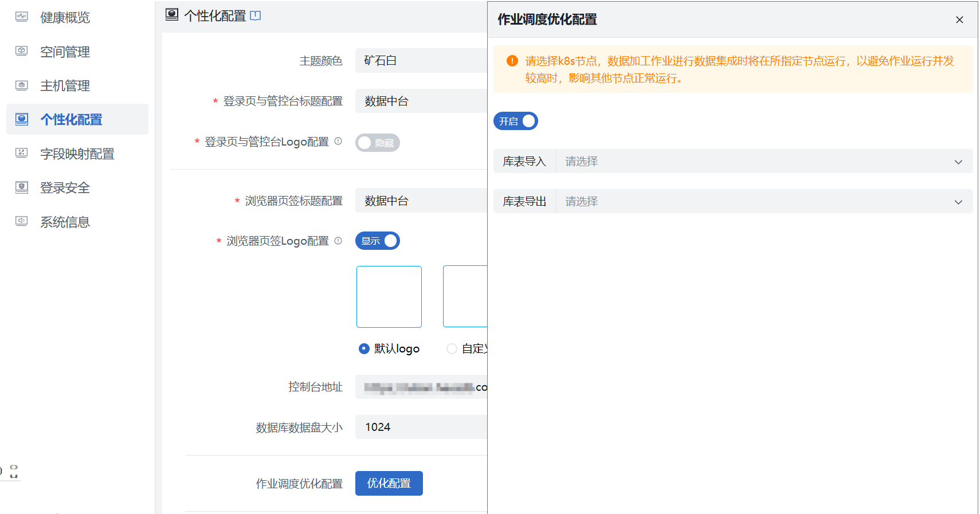Screen dimensions: 980x514
Task: Expand 库表导入 chevron arrow
Action: coord(958,162)
